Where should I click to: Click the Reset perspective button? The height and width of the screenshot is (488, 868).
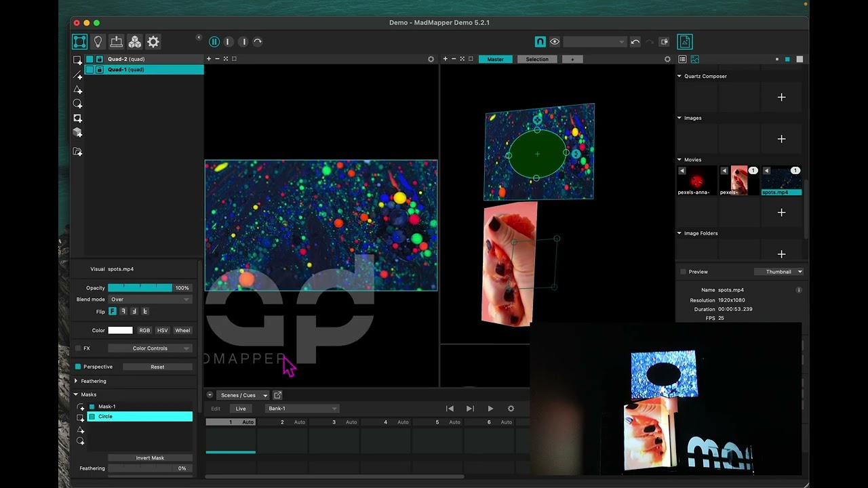[157, 367]
